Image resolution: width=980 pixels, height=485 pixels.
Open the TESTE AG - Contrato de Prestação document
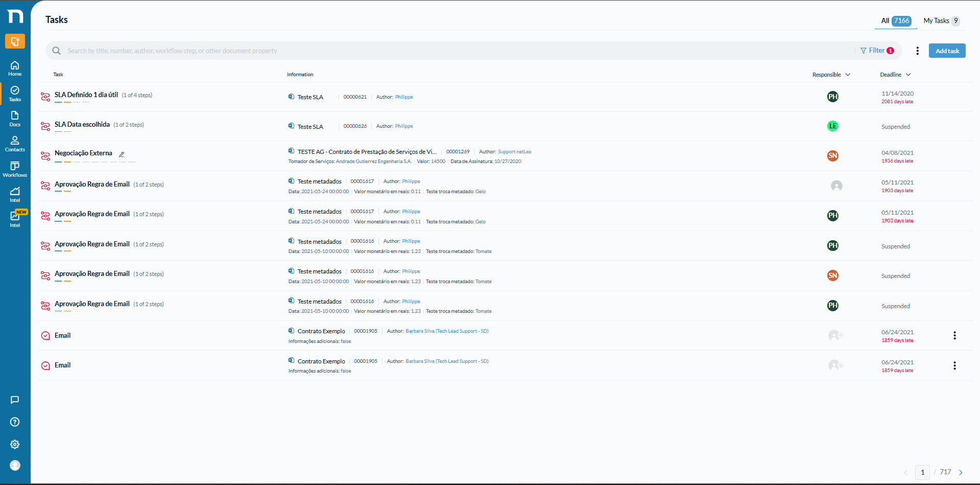[x=367, y=152]
